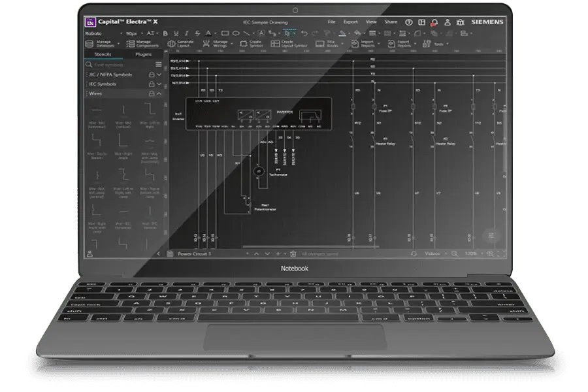Open the File menu

[331, 22]
